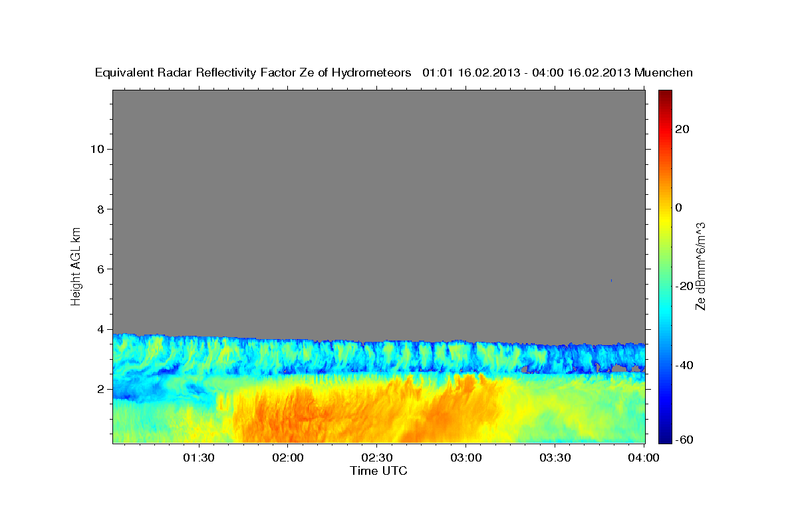Click the height tick label 4
The image size is (798, 532).
point(100,329)
